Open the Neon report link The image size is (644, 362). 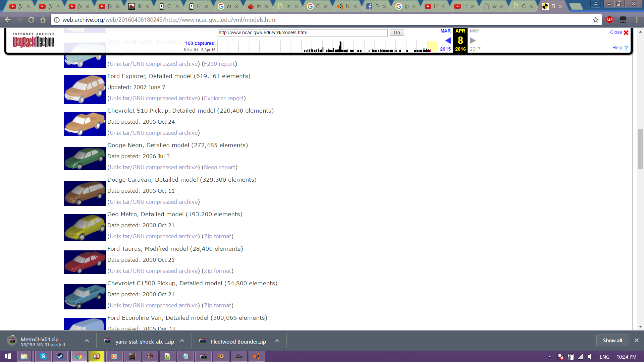pos(220,167)
